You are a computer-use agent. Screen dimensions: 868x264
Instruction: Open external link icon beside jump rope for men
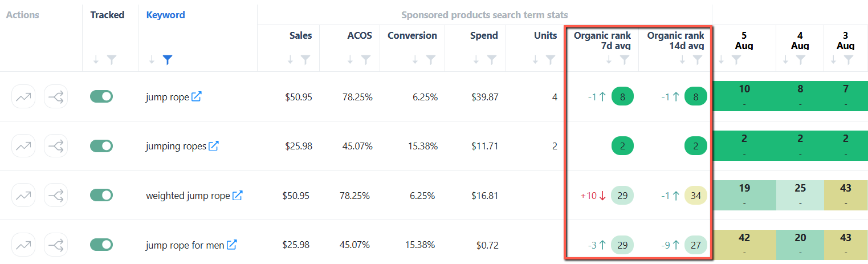click(232, 245)
